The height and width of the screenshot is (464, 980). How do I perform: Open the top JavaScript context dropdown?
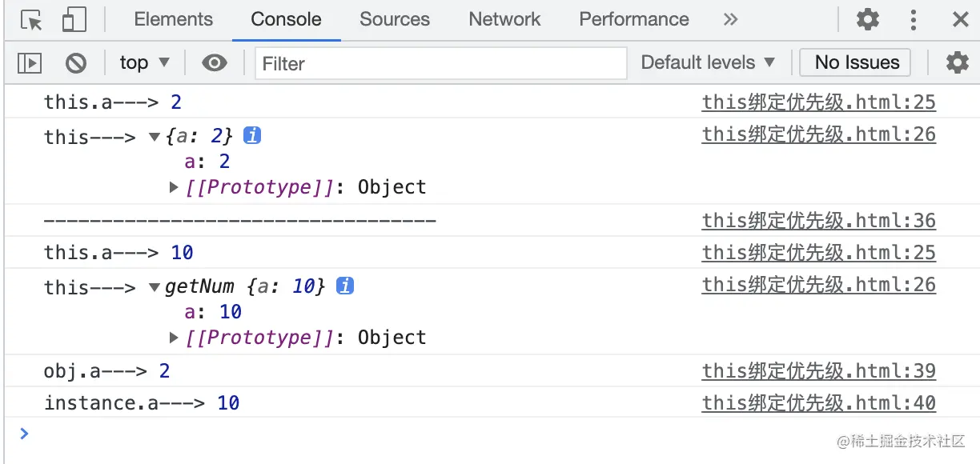tap(144, 62)
